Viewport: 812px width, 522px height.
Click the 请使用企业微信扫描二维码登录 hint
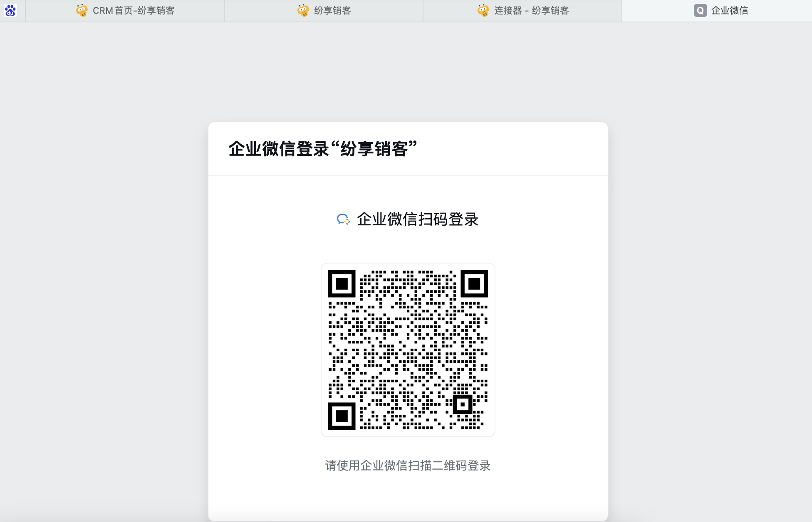click(x=408, y=465)
